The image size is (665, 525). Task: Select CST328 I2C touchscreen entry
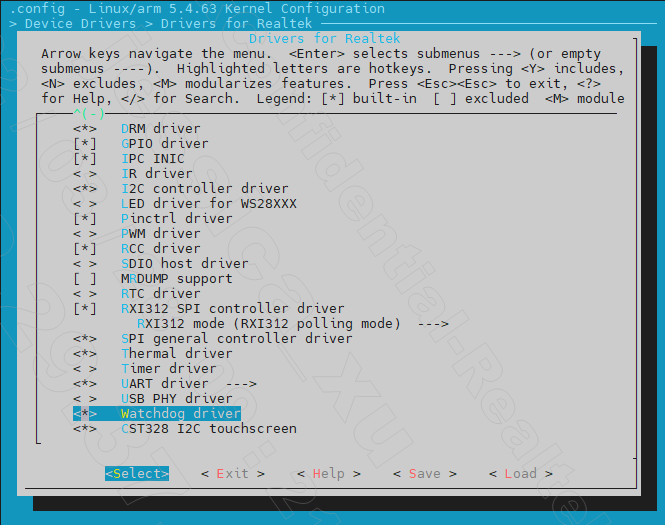[x=208, y=429]
